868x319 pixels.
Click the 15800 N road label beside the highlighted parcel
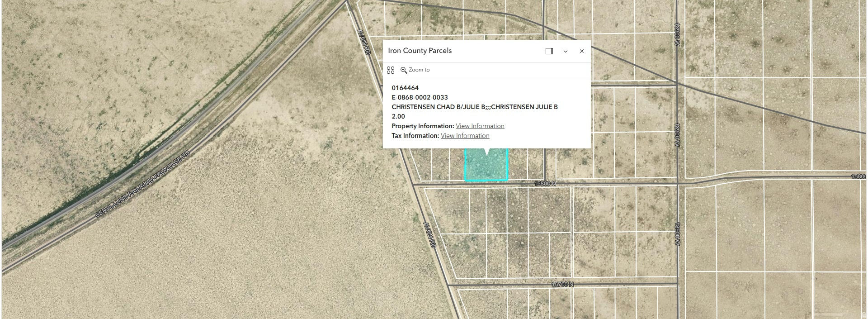click(545, 184)
